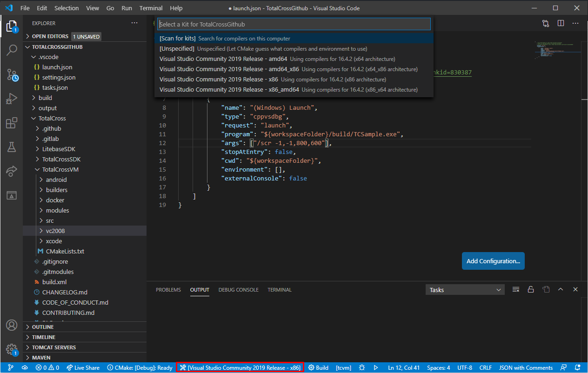Click the Ln 12, Col 41 indicator
Image resolution: width=588 pixels, height=373 pixels.
pos(403,367)
